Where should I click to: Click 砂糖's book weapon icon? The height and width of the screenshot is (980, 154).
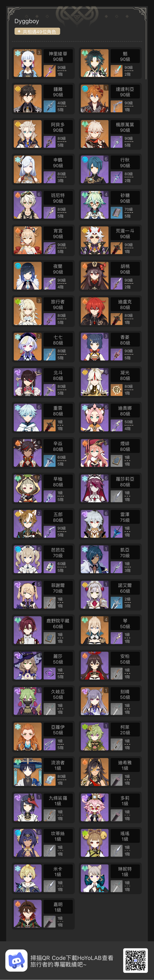point(117,212)
